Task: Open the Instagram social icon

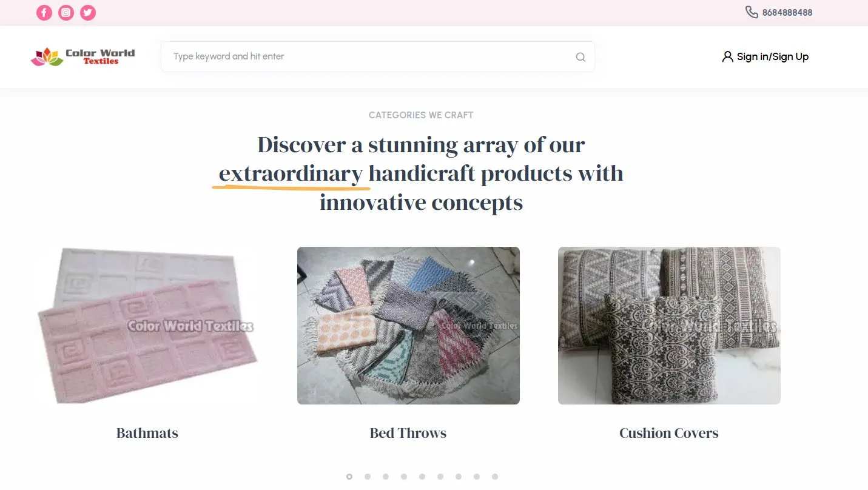Action: pos(66,13)
